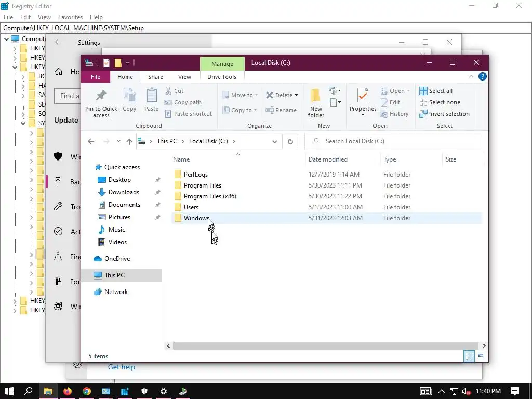Click the Copy icon in Clipboard group
Image resolution: width=532 pixels, height=399 pixels.
pos(129,100)
